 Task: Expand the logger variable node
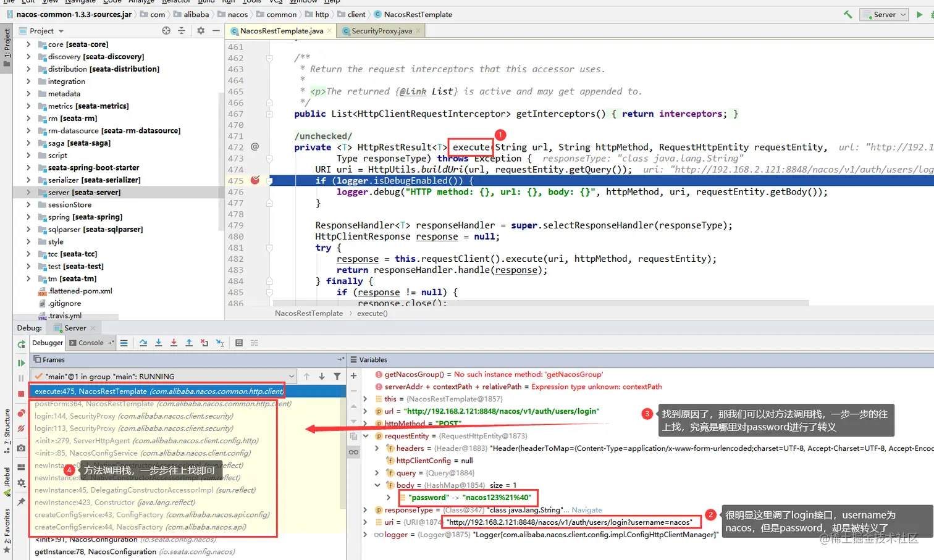click(x=366, y=535)
